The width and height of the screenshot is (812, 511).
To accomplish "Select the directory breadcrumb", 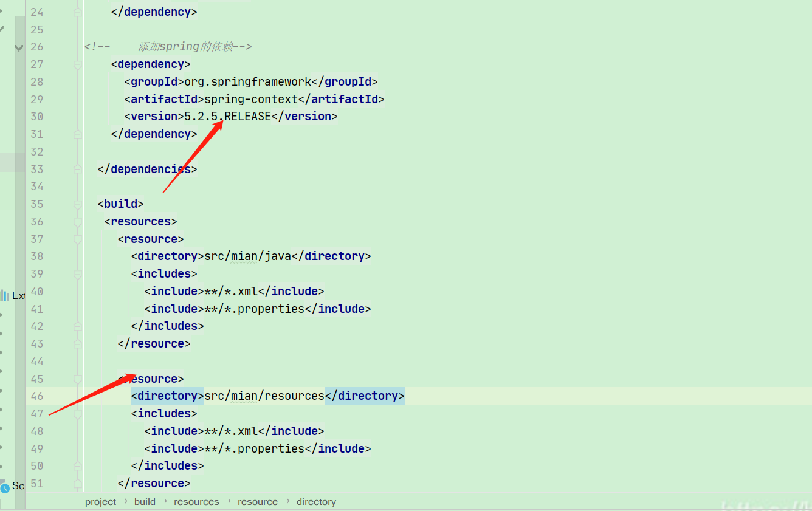I will tap(316, 502).
